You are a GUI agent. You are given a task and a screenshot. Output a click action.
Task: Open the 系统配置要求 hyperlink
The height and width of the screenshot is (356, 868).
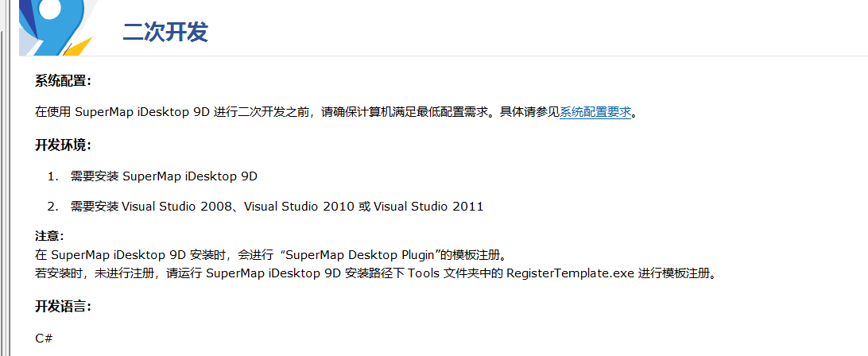(x=595, y=112)
